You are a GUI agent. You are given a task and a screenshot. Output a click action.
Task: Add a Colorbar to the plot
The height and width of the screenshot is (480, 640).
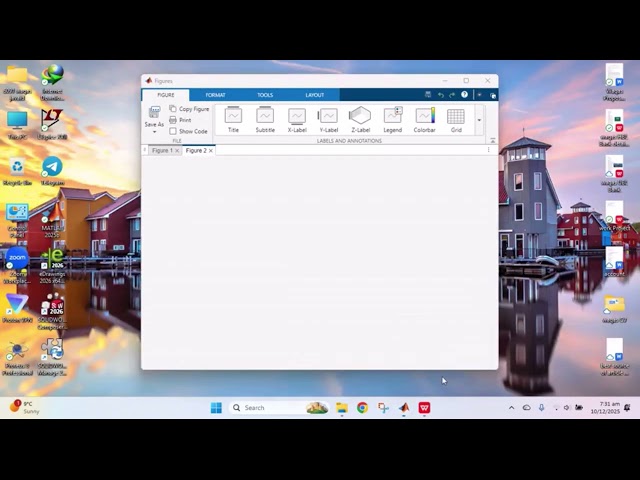tap(424, 120)
